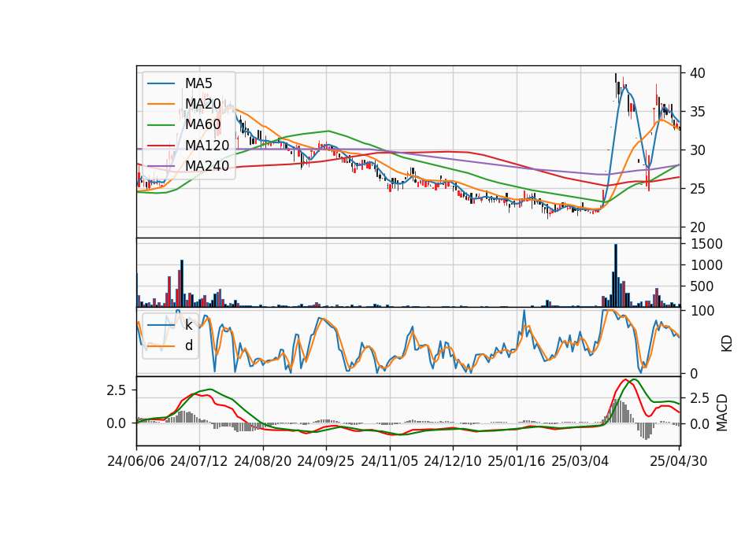Click the KD axis title
Image resolution: width=756 pixels, height=543 pixels.
(x=727, y=343)
